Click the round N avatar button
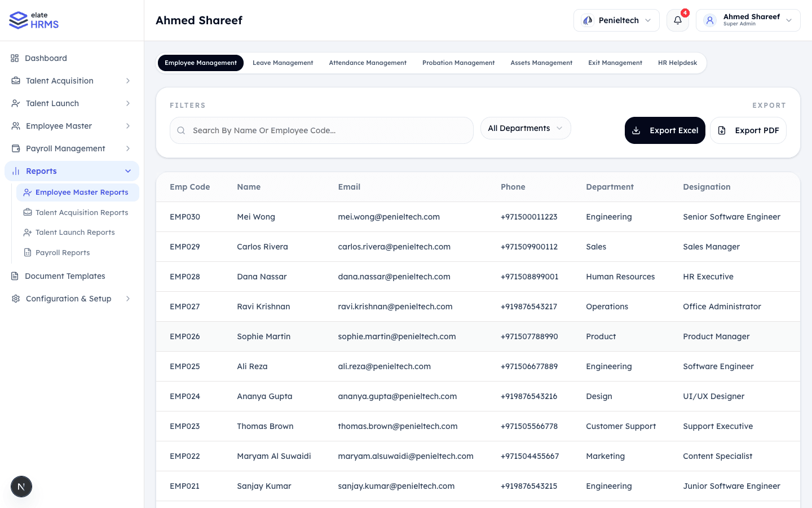 click(21, 487)
